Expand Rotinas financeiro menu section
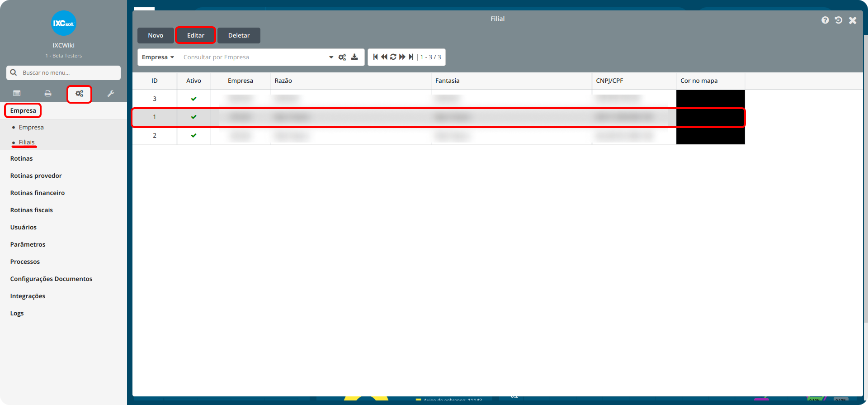The height and width of the screenshot is (405, 868). coord(38,193)
